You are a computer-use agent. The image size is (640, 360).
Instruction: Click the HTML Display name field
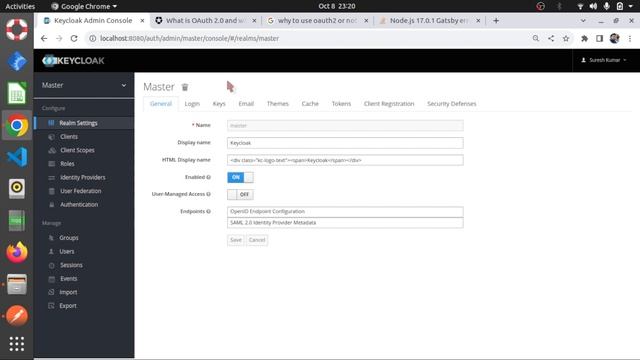(x=345, y=160)
